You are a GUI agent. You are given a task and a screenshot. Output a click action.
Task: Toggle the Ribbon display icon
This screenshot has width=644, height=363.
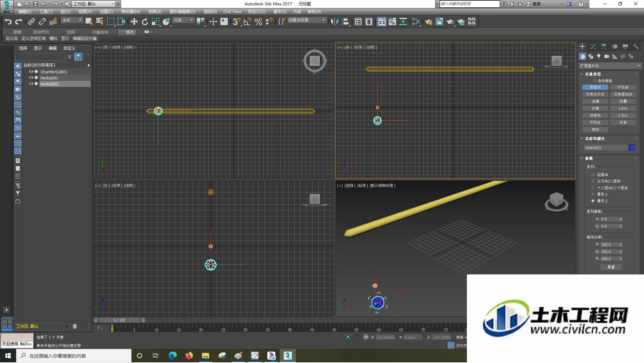pyautogui.click(x=382, y=22)
